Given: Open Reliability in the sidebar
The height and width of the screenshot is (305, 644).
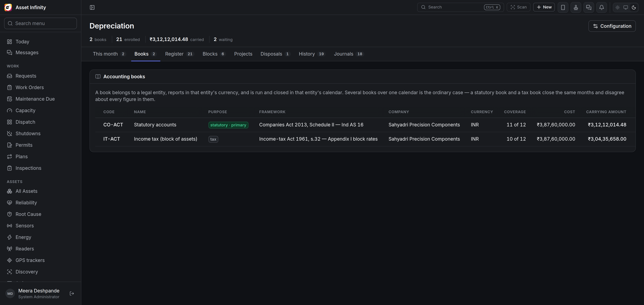Looking at the screenshot, I should (x=41, y=203).
